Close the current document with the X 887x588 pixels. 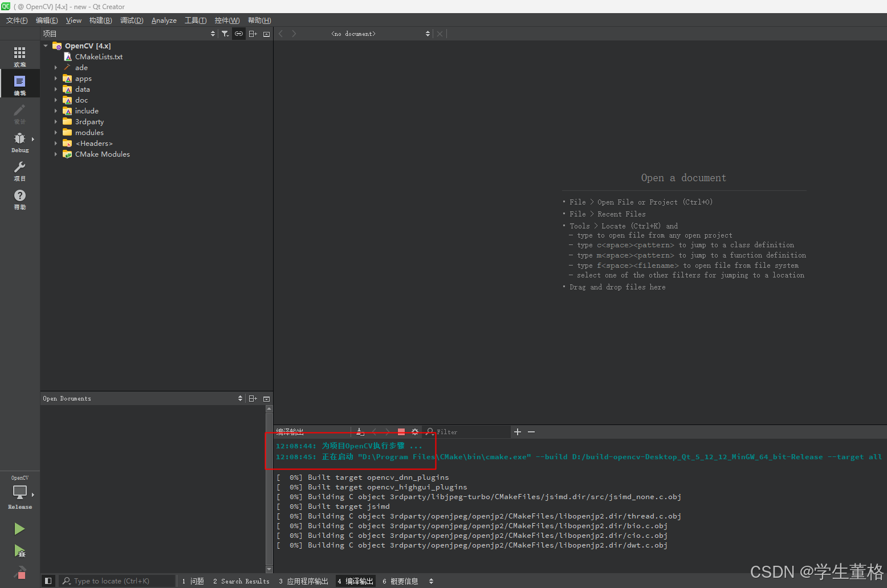440,34
